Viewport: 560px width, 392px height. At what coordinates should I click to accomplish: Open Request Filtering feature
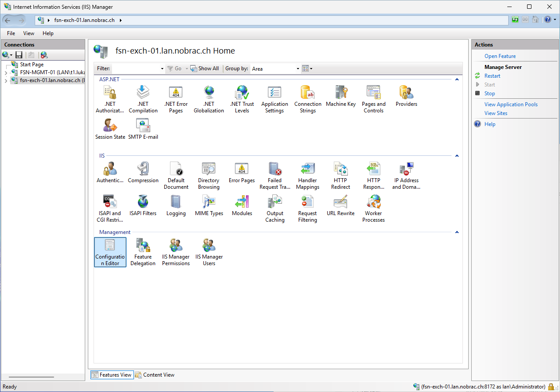tap(307, 209)
